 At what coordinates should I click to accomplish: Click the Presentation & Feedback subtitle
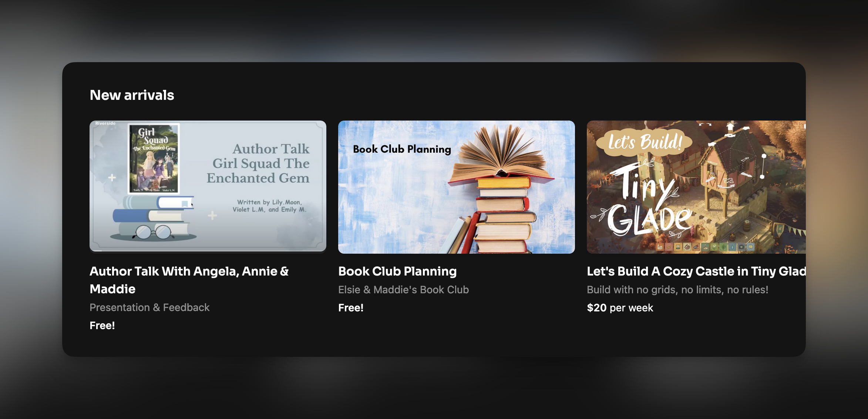149,307
